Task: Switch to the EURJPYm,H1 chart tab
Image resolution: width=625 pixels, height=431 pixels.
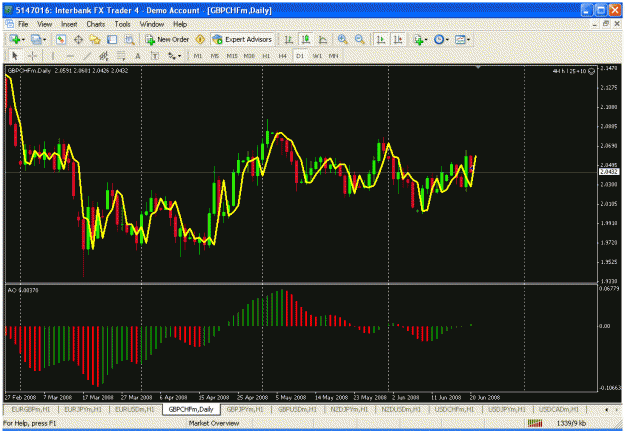Action: tap(83, 409)
